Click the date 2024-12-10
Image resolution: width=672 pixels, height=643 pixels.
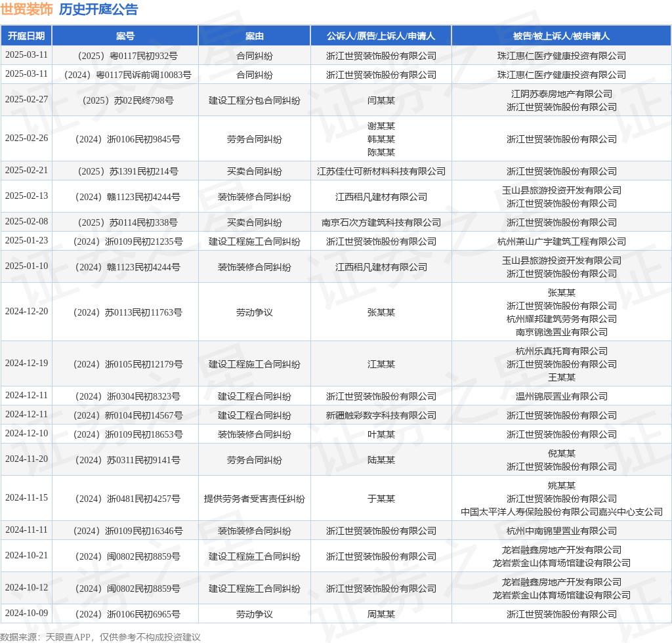click(x=26, y=433)
